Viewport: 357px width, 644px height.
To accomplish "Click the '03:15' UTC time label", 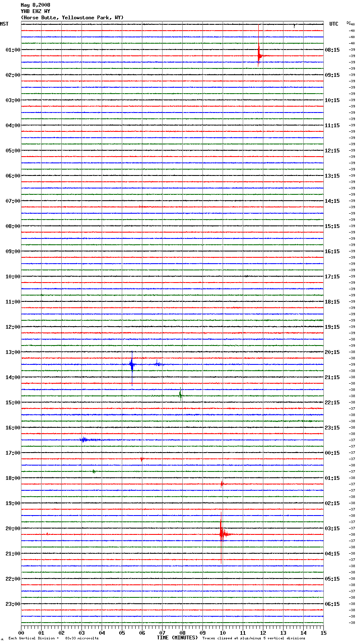I will [x=332, y=528].
